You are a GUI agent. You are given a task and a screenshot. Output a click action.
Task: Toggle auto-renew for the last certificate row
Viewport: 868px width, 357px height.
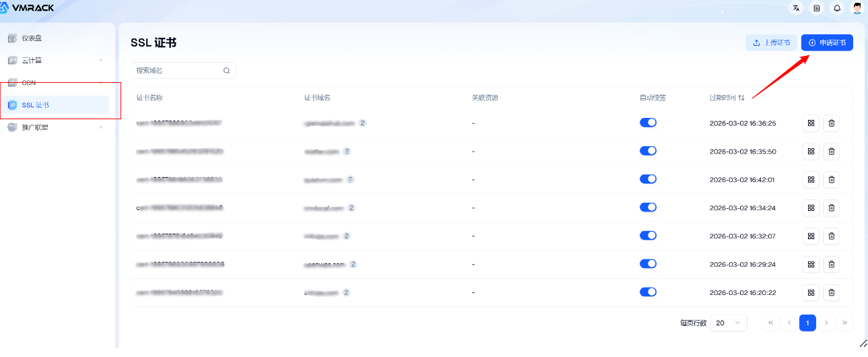(x=648, y=292)
